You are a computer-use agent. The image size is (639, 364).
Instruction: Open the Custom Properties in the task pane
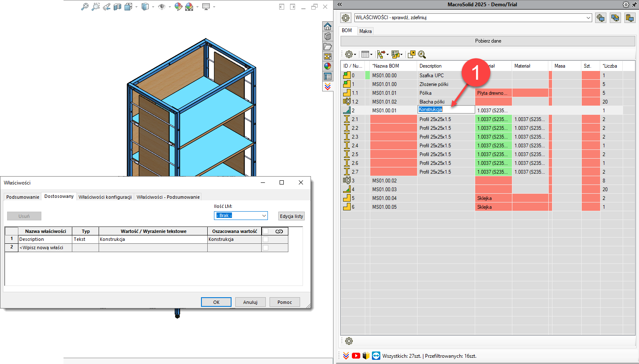pyautogui.click(x=328, y=76)
